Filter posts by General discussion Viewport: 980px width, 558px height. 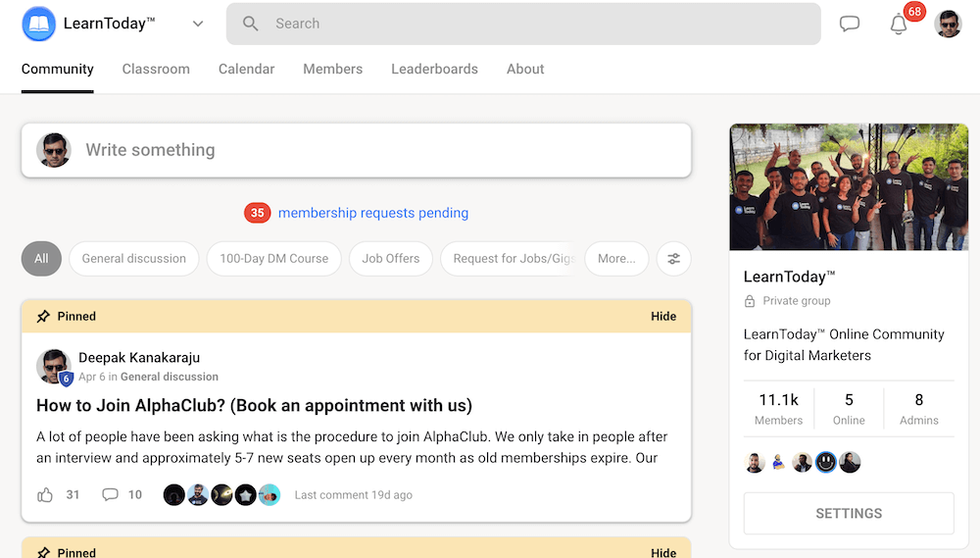tap(134, 259)
